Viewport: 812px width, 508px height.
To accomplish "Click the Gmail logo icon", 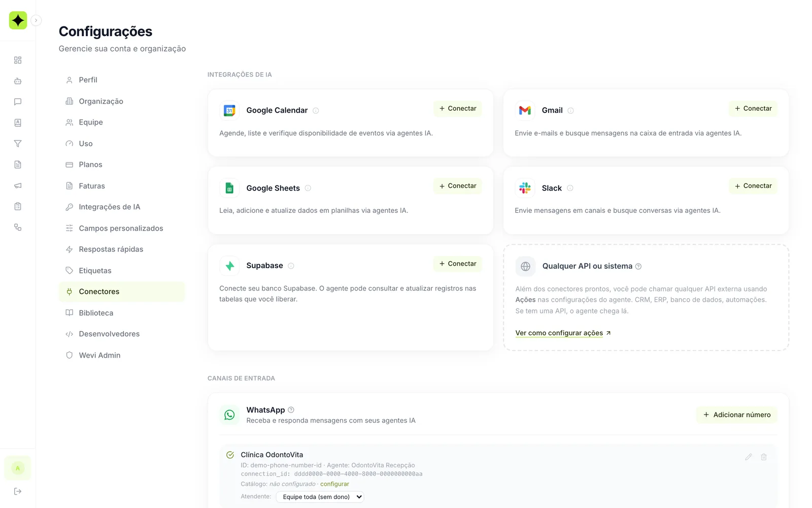I will [x=525, y=110].
